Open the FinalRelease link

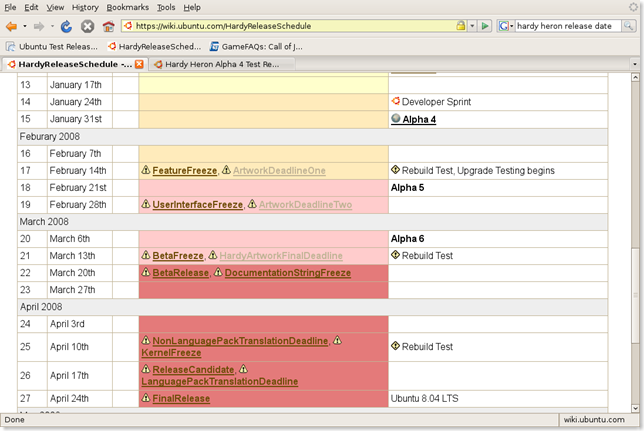click(x=181, y=398)
